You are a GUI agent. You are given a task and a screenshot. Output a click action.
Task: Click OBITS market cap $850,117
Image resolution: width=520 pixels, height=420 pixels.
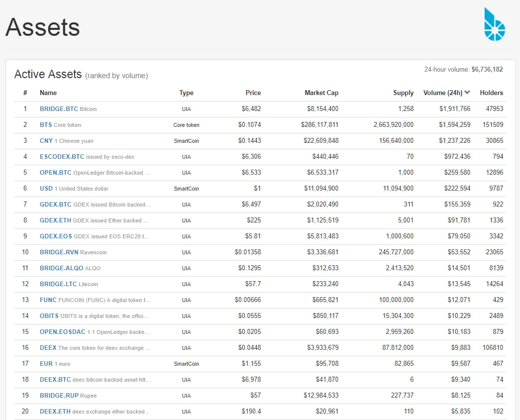[x=325, y=316]
